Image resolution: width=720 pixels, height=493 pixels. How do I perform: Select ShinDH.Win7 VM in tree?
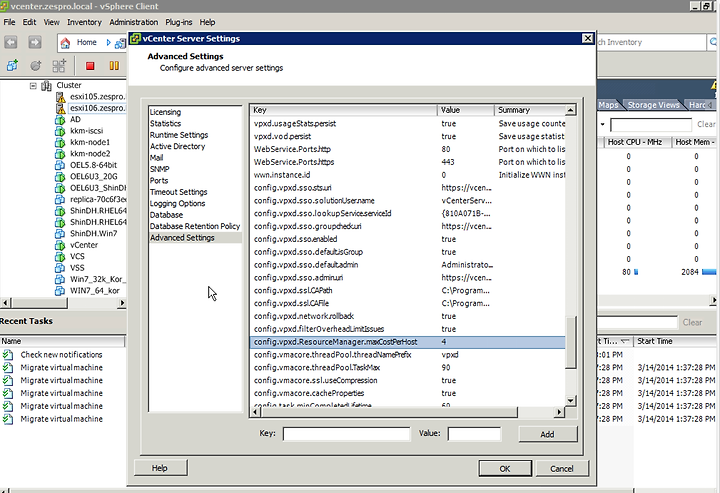[x=93, y=234]
